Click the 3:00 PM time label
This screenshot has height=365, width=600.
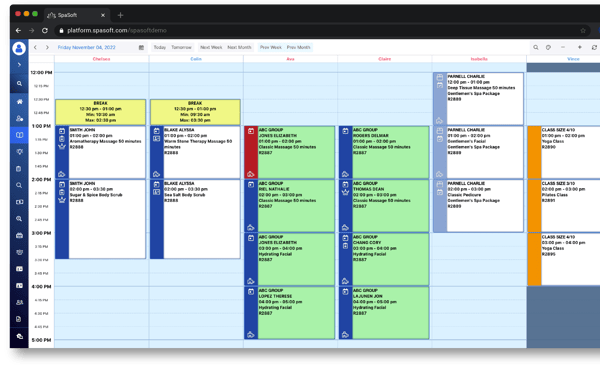pos(41,233)
